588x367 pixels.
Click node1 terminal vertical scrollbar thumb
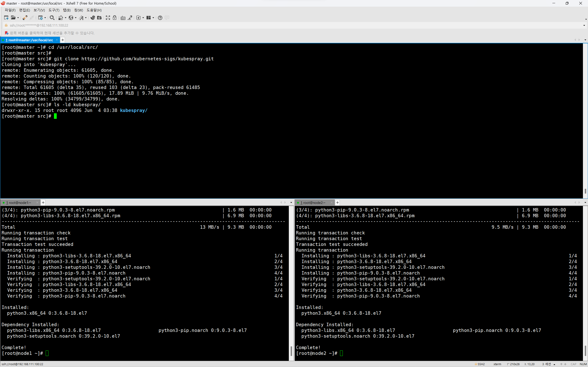[291, 351]
